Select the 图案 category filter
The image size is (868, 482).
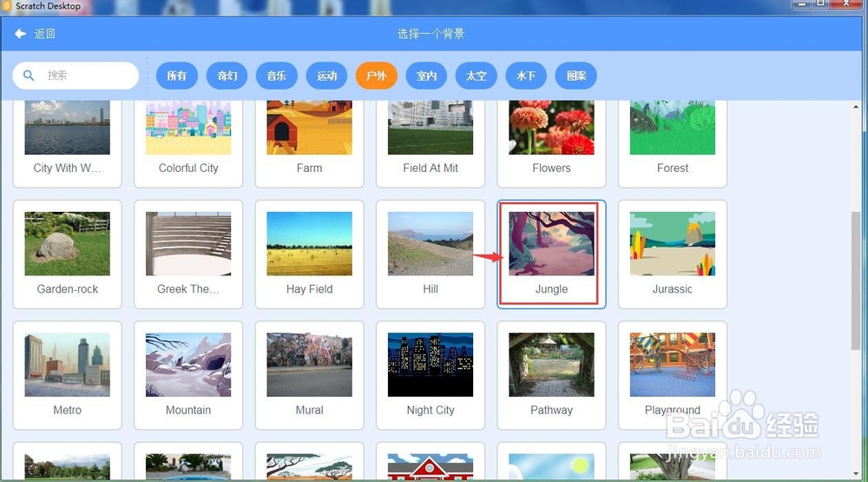(x=576, y=76)
